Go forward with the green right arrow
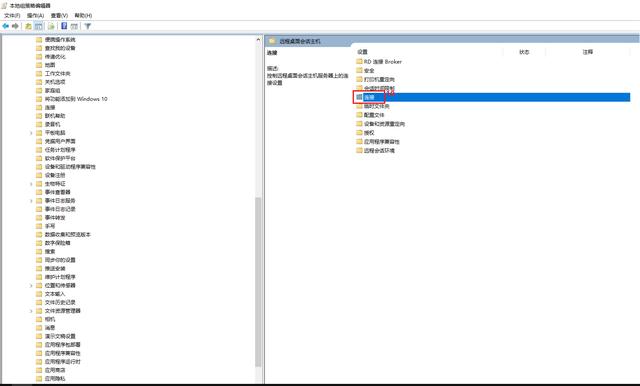Screen dimensions: 640x386 (x=16, y=26)
